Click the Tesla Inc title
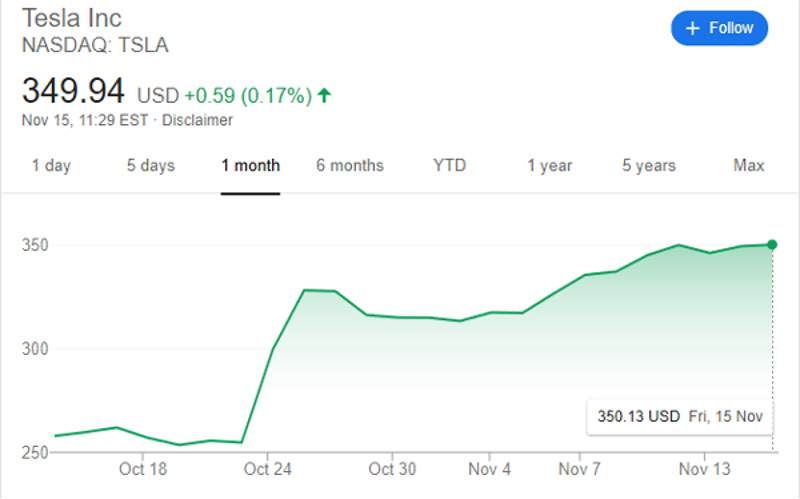 pyautogui.click(x=72, y=18)
